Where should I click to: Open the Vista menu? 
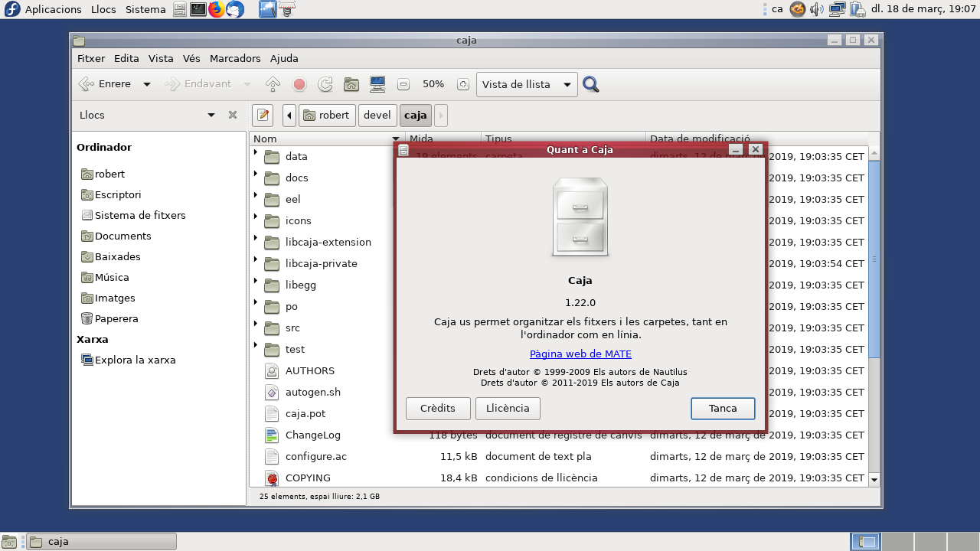click(x=161, y=58)
